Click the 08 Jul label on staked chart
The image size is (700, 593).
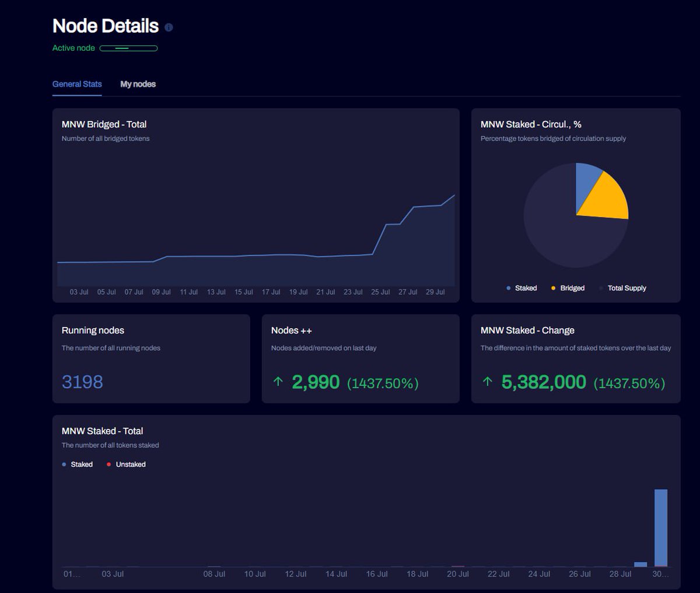pos(214,574)
